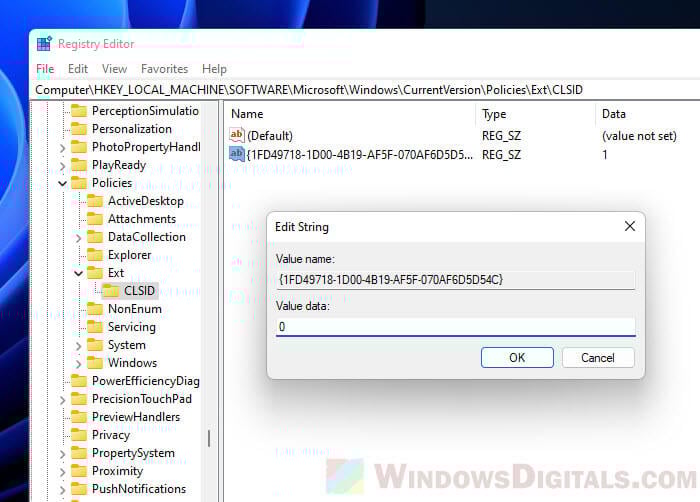The height and width of the screenshot is (502, 700).
Task: Expand the Windows tree node
Action: (x=79, y=364)
